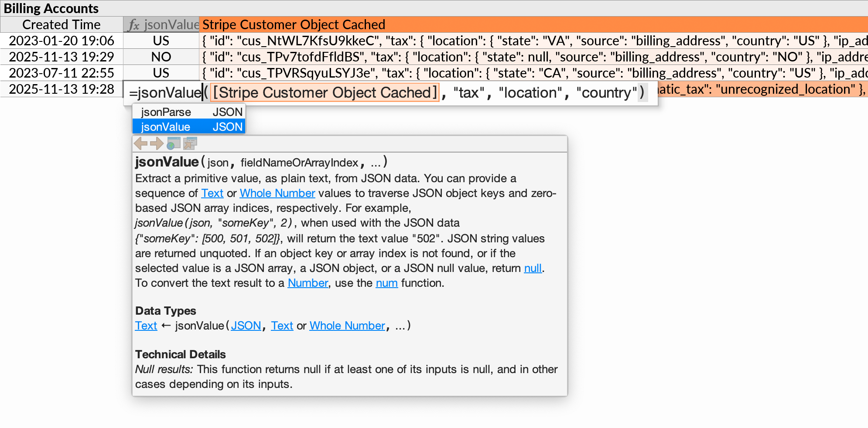868x428 pixels.
Task: Select the US cell in the 2023-01-20 row
Action: [161, 41]
